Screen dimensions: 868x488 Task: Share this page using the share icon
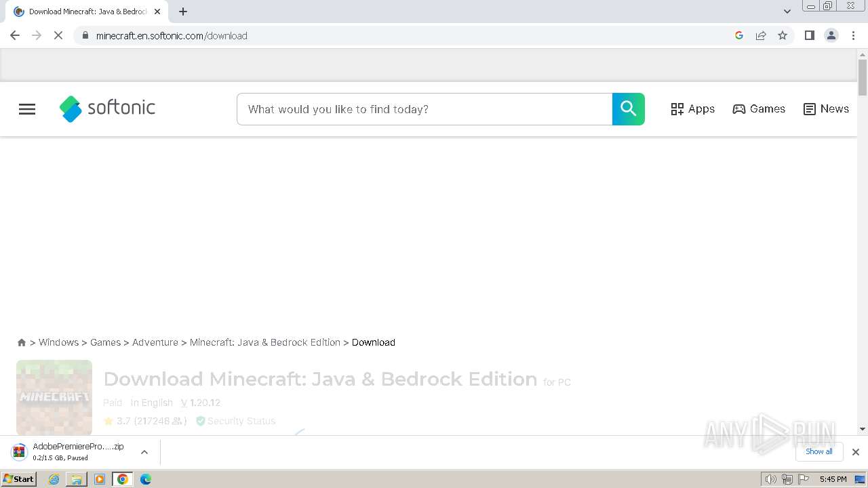click(761, 35)
